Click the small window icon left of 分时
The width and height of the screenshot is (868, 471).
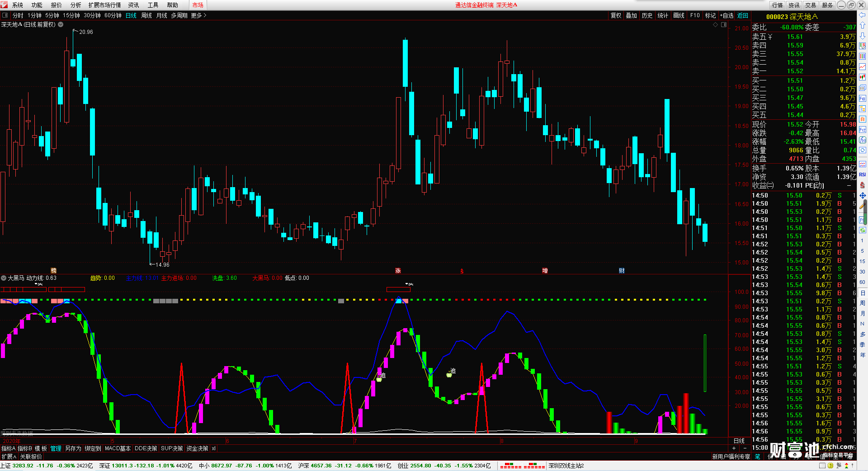5,15
